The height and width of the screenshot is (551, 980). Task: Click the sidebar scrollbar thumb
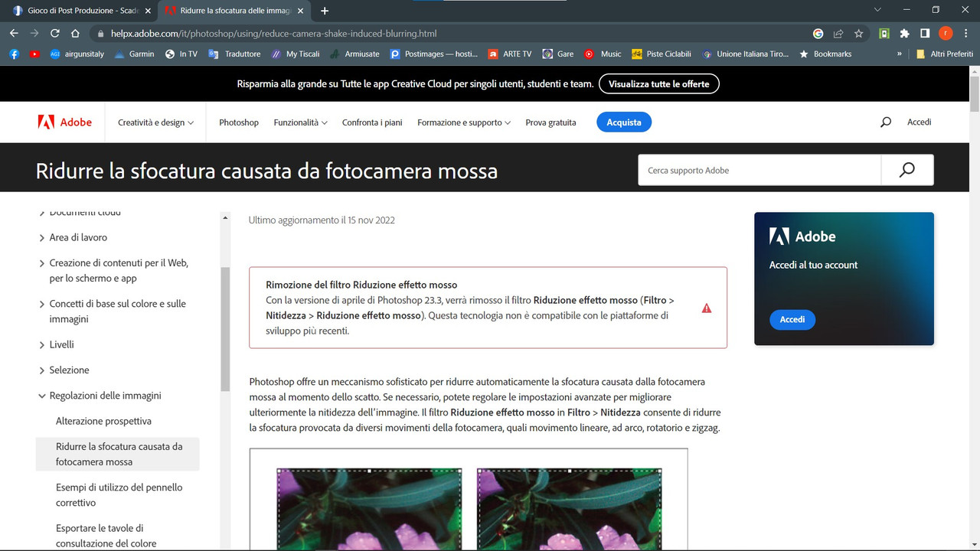coord(225,329)
